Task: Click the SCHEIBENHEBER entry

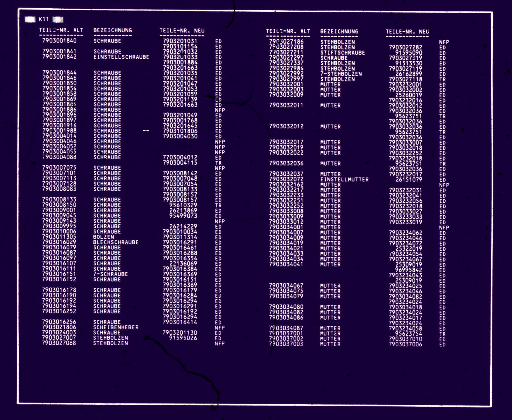Action: pos(116,327)
